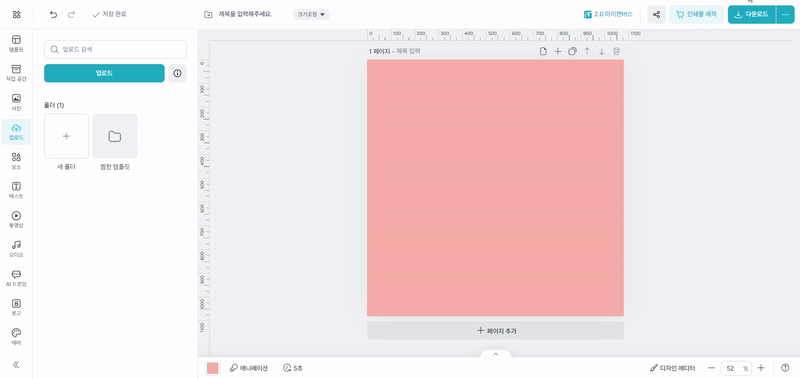
Task: Click the share icon button
Action: [x=657, y=14]
